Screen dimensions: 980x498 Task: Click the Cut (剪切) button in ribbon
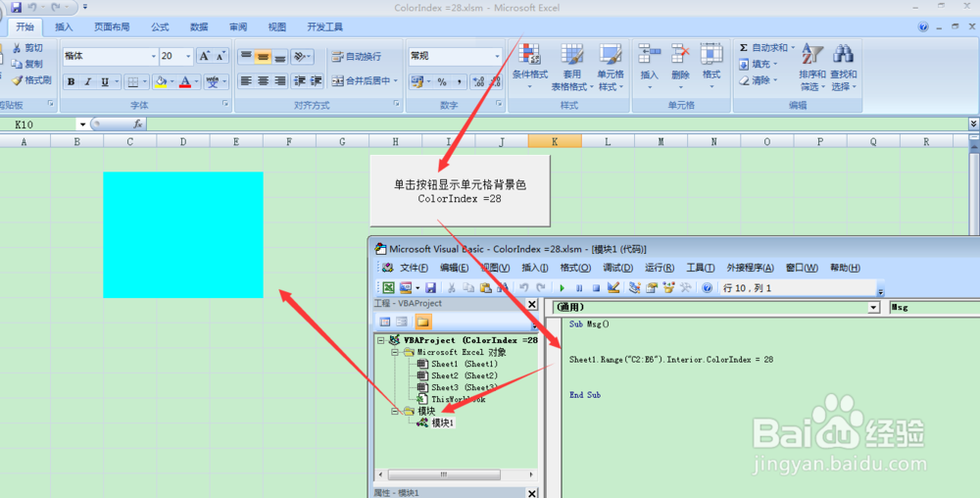pos(28,48)
